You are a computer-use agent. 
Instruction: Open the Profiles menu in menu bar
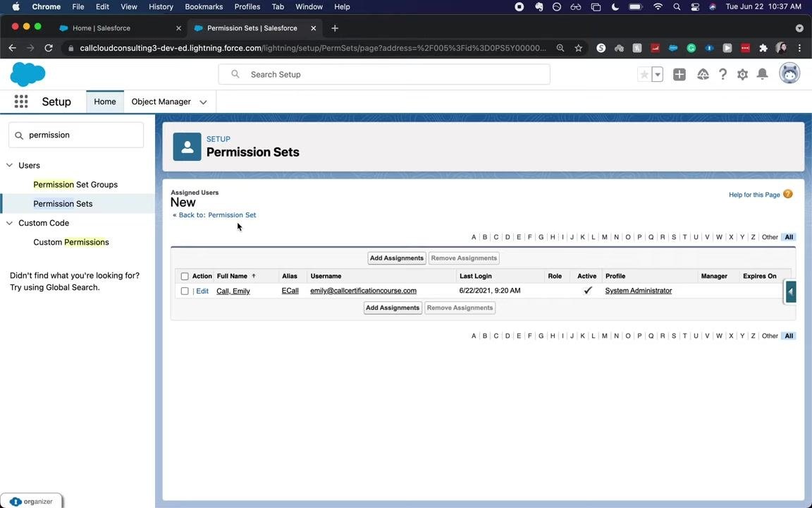coord(247,7)
